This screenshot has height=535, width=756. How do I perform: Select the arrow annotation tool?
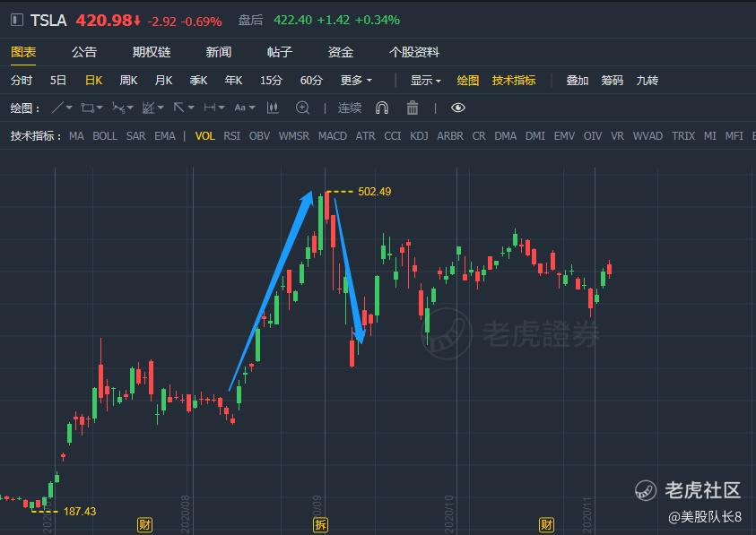click(178, 108)
